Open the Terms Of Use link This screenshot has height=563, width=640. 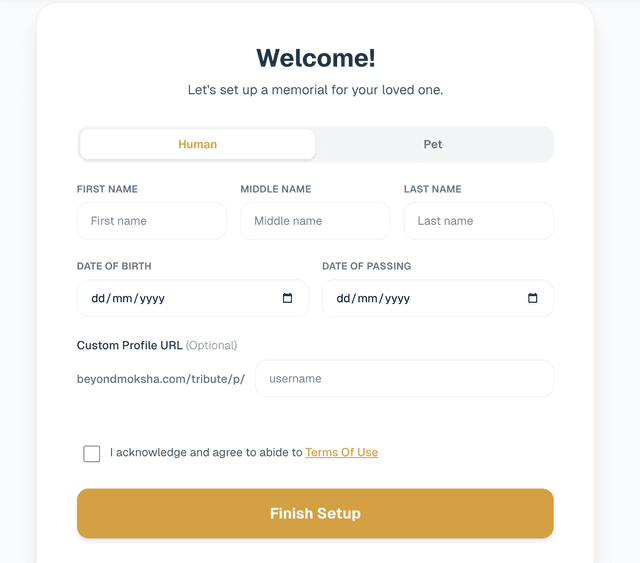[x=341, y=452]
